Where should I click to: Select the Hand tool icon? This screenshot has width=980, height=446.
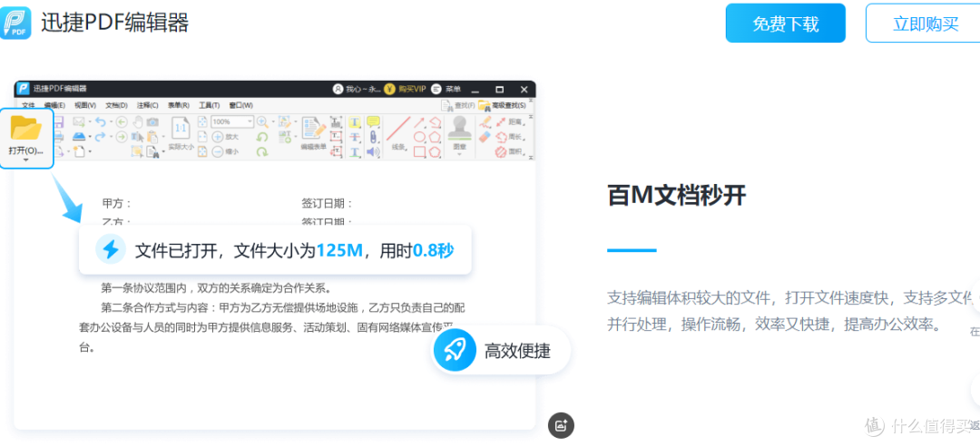click(138, 121)
